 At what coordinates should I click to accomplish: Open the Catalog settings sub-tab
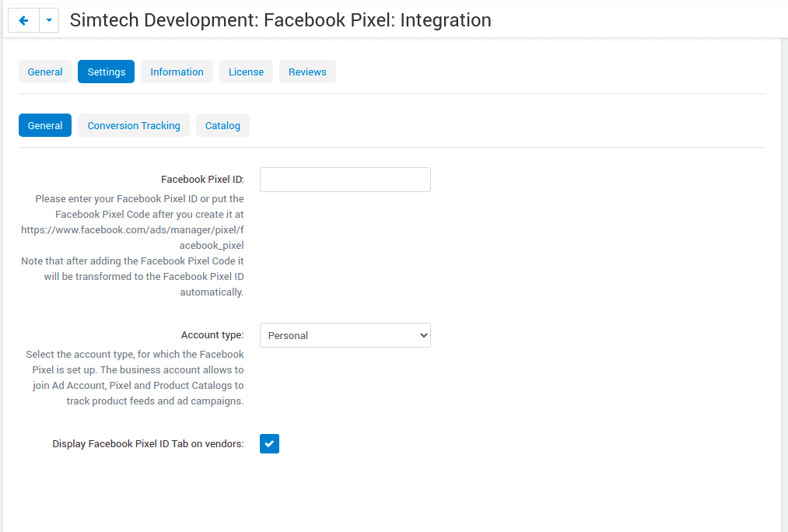point(222,124)
